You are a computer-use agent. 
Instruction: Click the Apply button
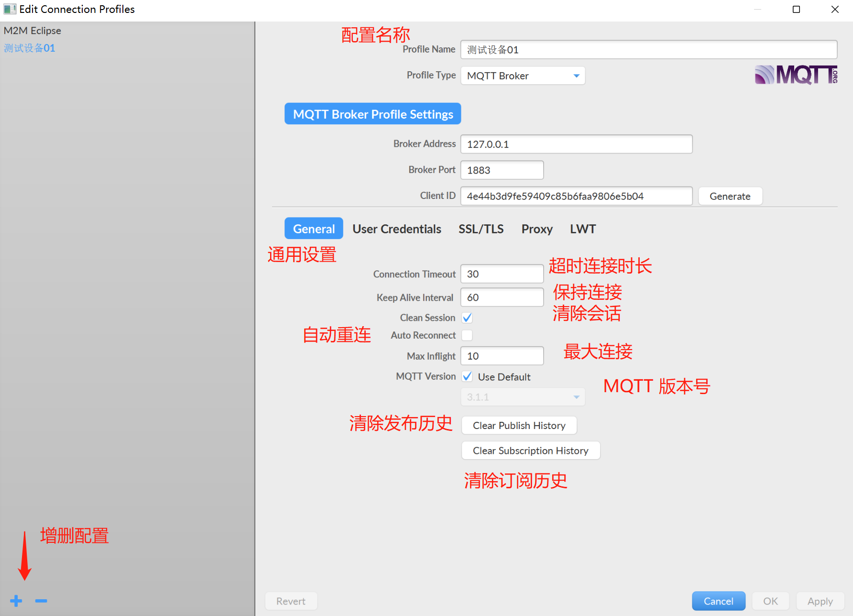(820, 601)
